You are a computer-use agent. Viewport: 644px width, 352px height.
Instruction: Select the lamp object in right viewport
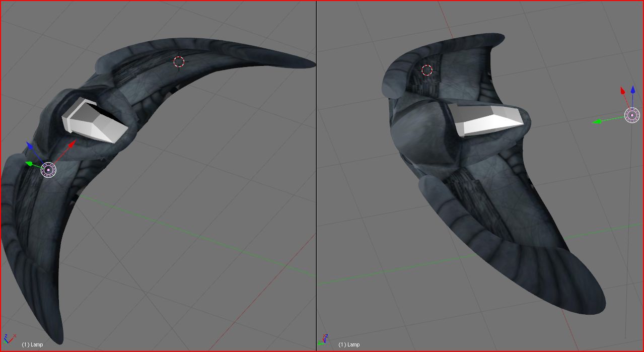point(632,115)
